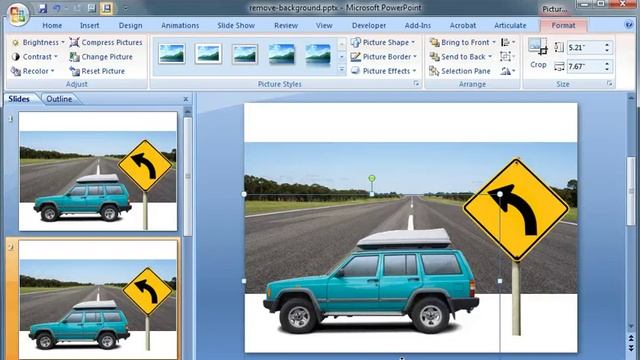Open the Align objects dropdown icon
The height and width of the screenshot is (360, 640).
click(508, 42)
